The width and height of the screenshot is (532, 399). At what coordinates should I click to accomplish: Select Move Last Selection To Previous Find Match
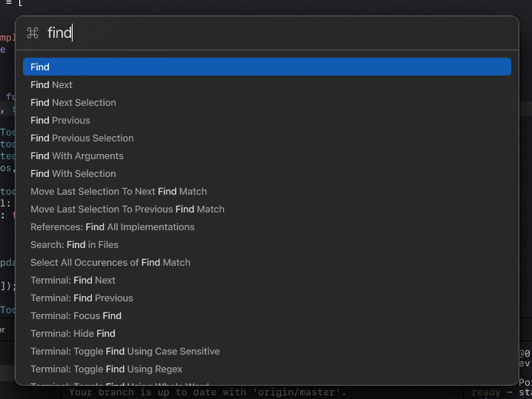point(267,209)
